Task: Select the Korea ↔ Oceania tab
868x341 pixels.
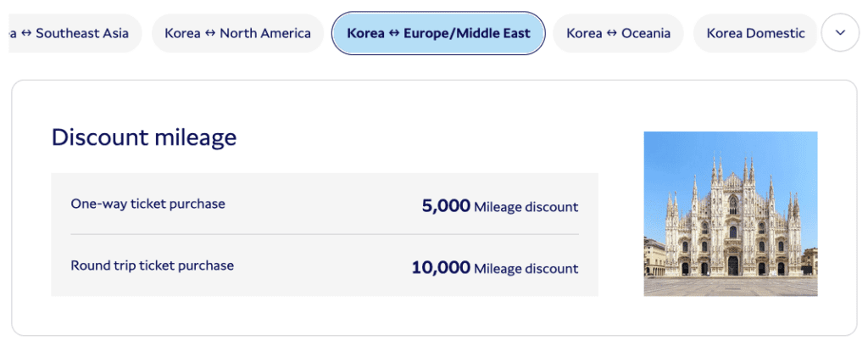Action: (x=618, y=34)
